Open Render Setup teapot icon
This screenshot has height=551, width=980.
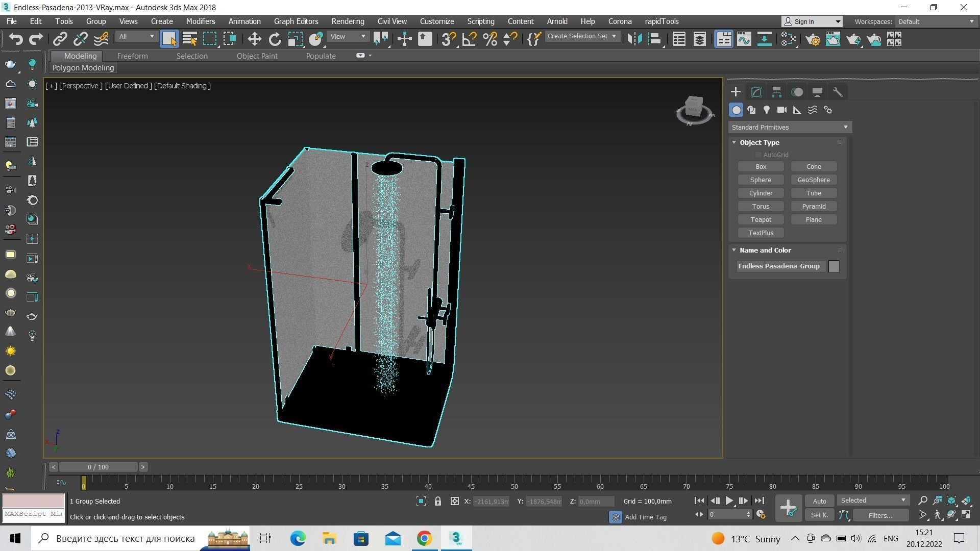pos(813,39)
